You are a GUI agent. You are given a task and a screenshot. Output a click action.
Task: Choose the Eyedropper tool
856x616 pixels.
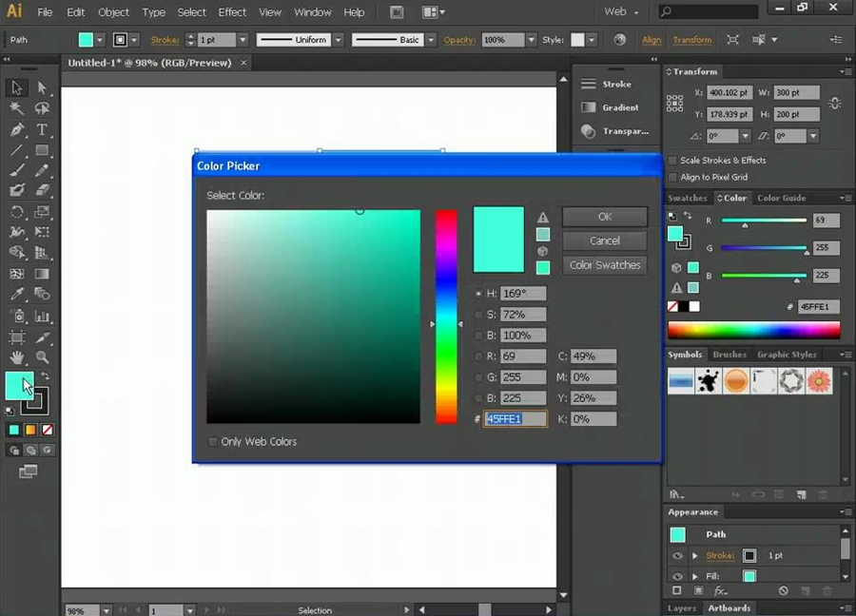click(17, 295)
